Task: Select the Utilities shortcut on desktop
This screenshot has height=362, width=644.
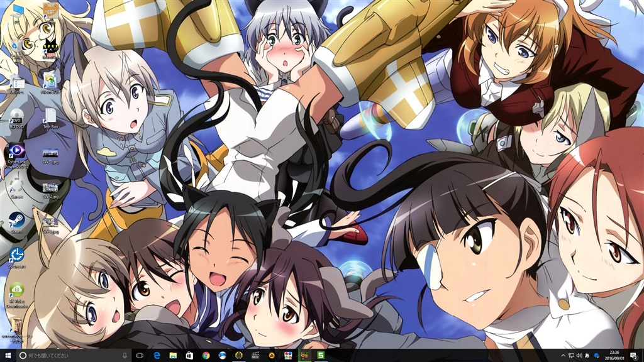Action: [16, 85]
